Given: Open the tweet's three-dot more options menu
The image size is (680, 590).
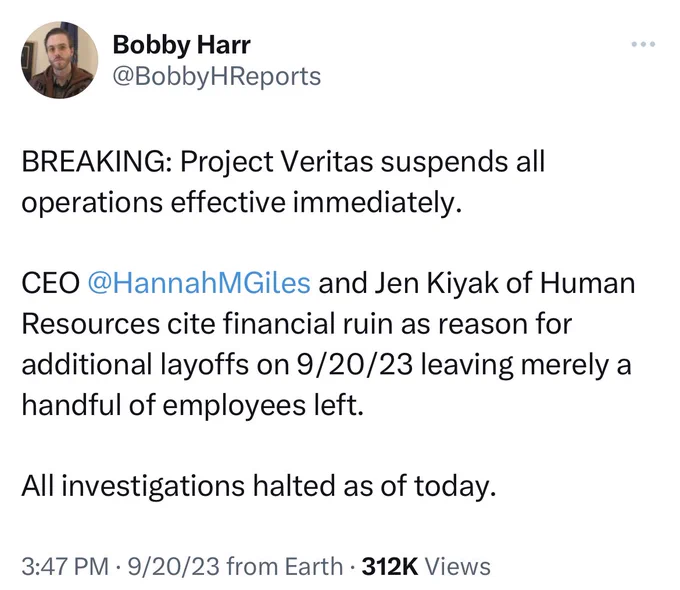Looking at the screenshot, I should coord(643,45).
